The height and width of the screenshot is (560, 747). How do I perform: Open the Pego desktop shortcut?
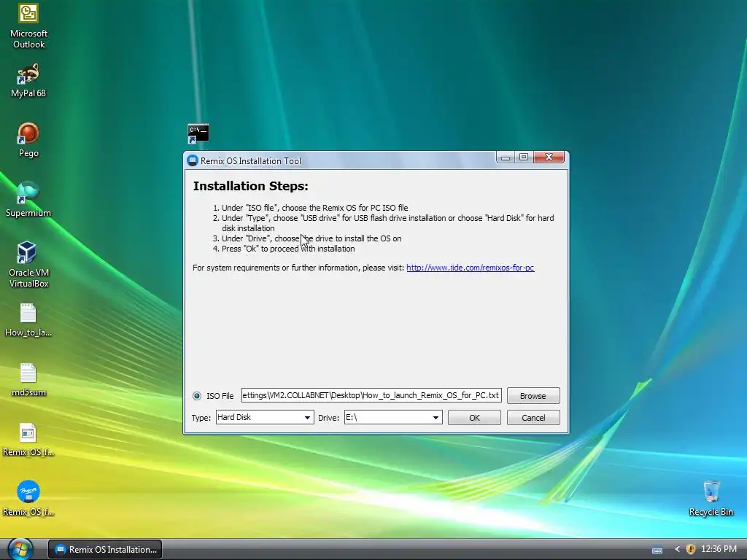pyautogui.click(x=28, y=139)
